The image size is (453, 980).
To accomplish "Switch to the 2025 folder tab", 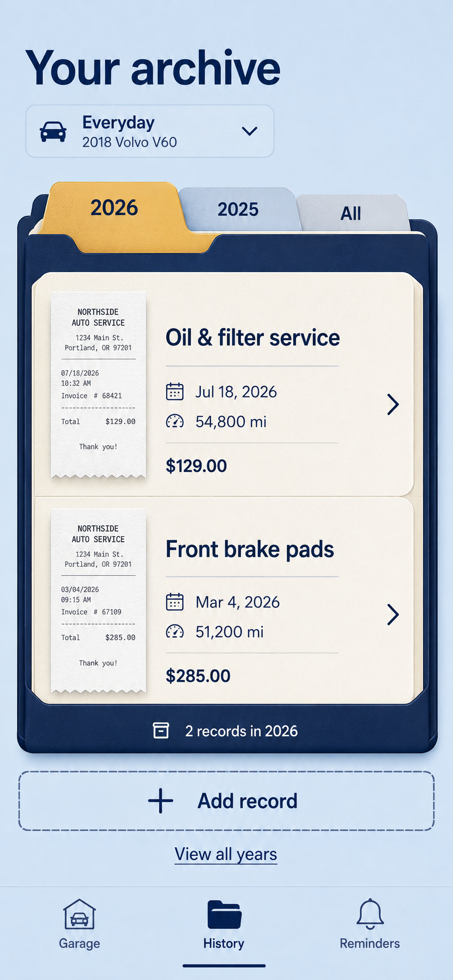I will (x=238, y=209).
